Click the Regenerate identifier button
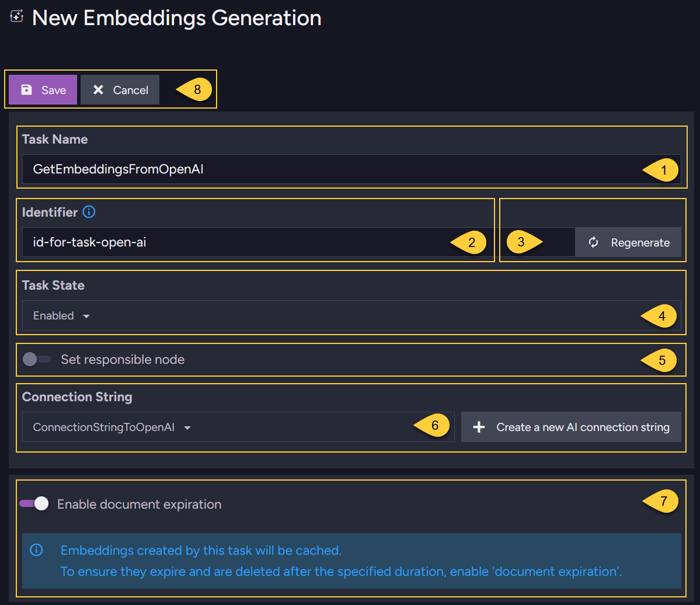Screen dimensions: 700x605 pyautogui.click(x=628, y=242)
